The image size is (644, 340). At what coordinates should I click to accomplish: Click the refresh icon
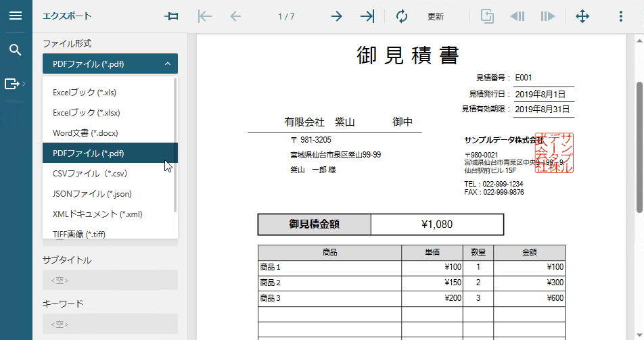pyautogui.click(x=401, y=16)
